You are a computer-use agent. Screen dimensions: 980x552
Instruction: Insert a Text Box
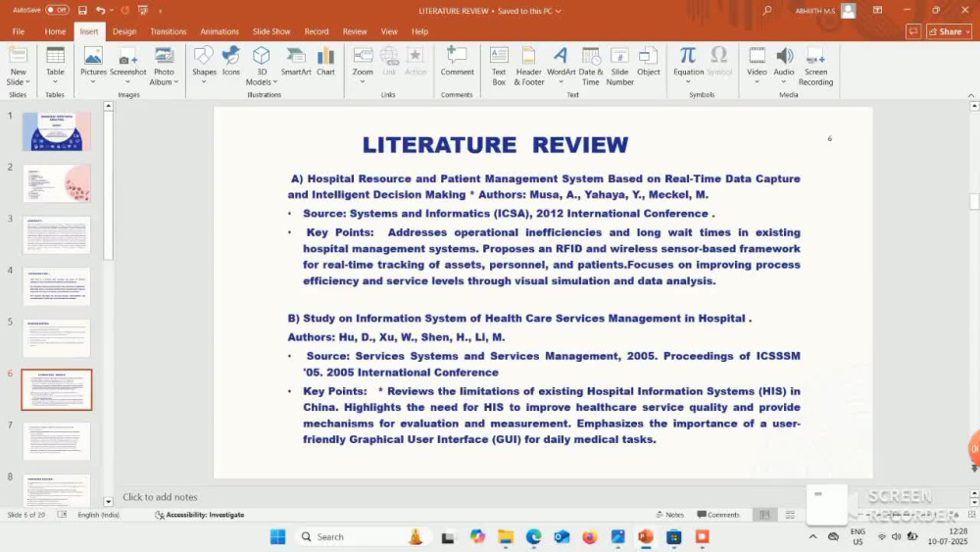point(499,66)
